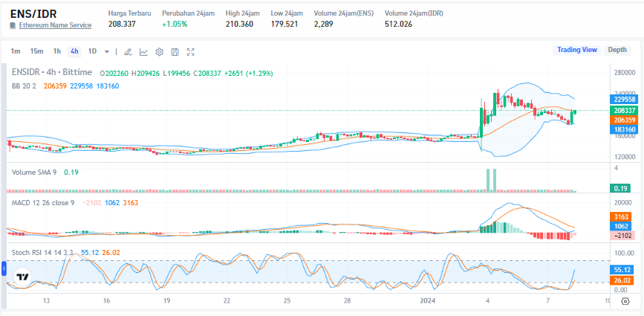This screenshot has height=316, width=644.
Task: Select the BB 20 2 indicator label
Action: [x=25, y=86]
